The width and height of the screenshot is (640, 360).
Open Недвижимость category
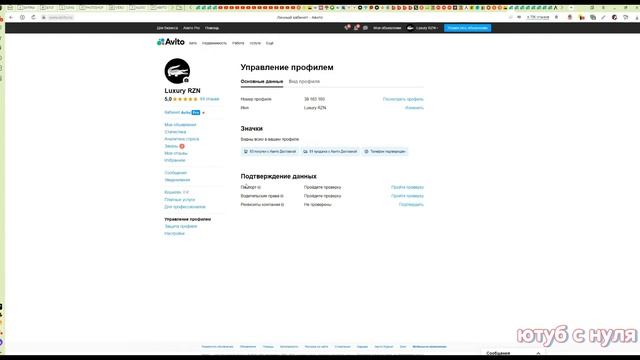214,43
